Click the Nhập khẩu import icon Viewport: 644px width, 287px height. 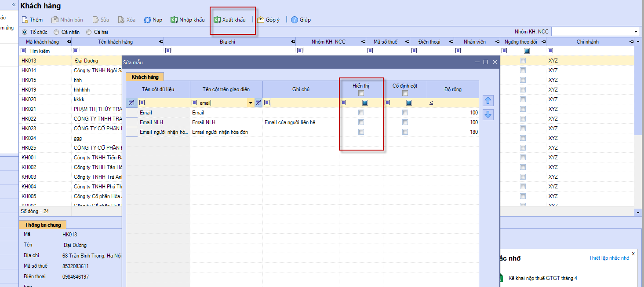pos(174,20)
